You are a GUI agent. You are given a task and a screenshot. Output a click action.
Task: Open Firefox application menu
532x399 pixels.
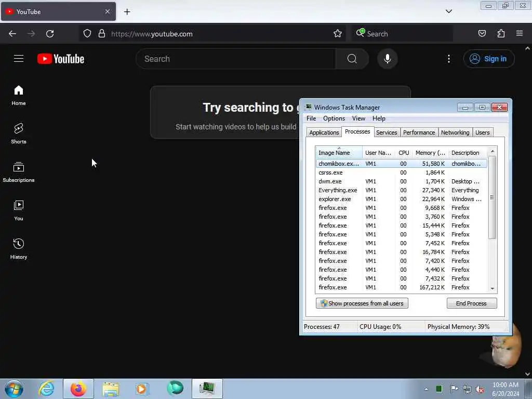520,34
